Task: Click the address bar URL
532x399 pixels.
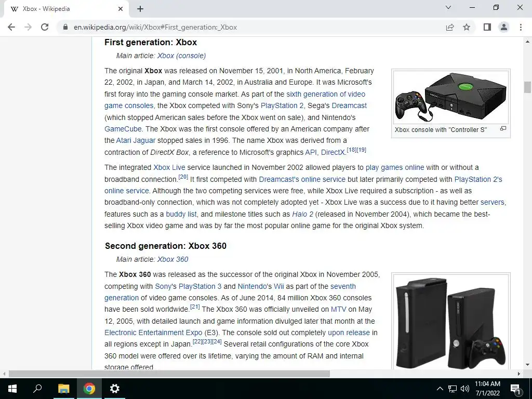Action: point(155,27)
